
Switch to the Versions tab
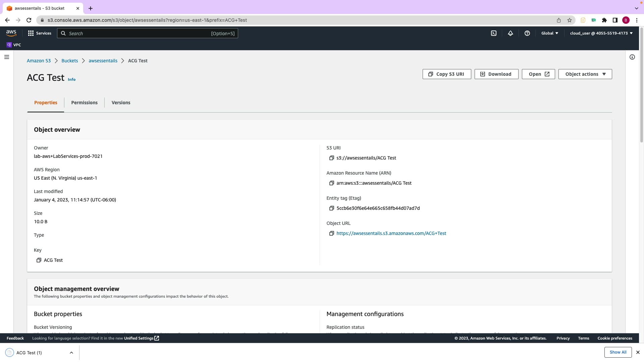point(121,103)
